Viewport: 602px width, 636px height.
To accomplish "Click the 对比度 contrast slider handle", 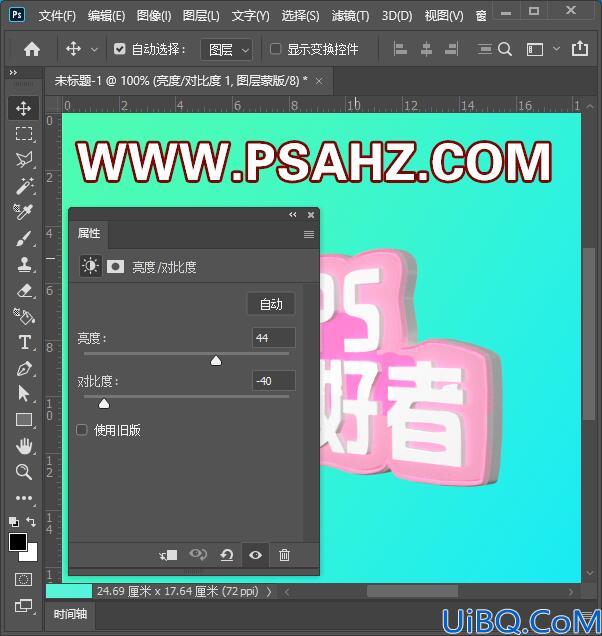I will click(x=104, y=403).
